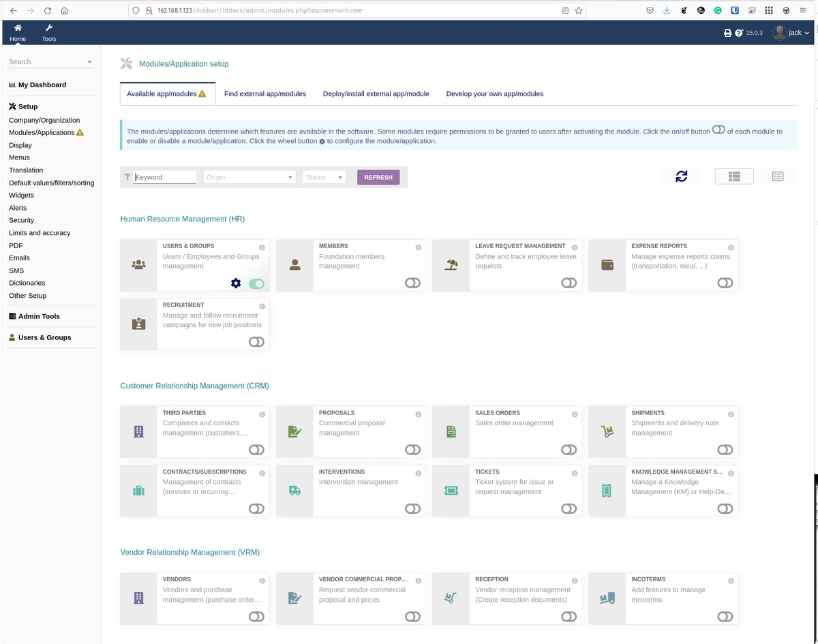Click inside the Keyword search field

coord(164,177)
